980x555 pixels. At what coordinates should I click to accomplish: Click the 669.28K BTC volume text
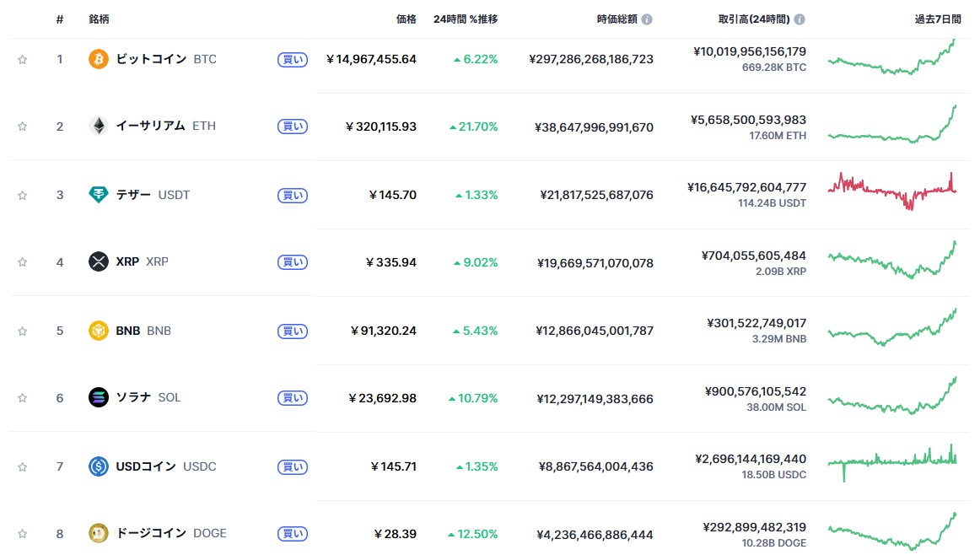click(x=774, y=67)
